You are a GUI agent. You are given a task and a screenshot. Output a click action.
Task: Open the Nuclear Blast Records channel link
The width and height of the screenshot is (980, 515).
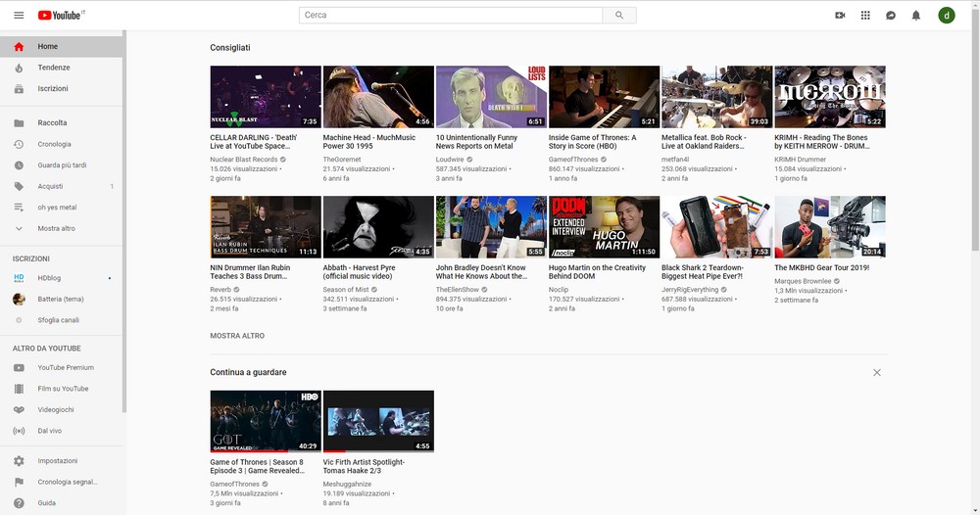[243, 159]
